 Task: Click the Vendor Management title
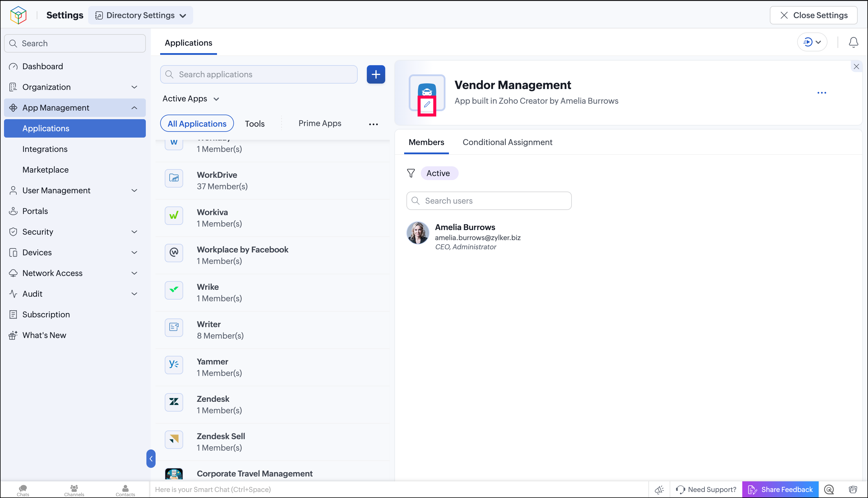[513, 85]
